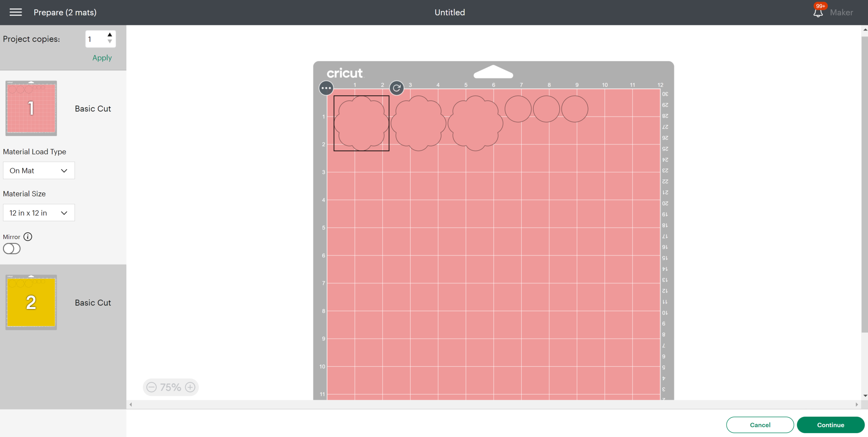The height and width of the screenshot is (437, 868).
Task: Open the notifications bell
Action: pos(818,13)
